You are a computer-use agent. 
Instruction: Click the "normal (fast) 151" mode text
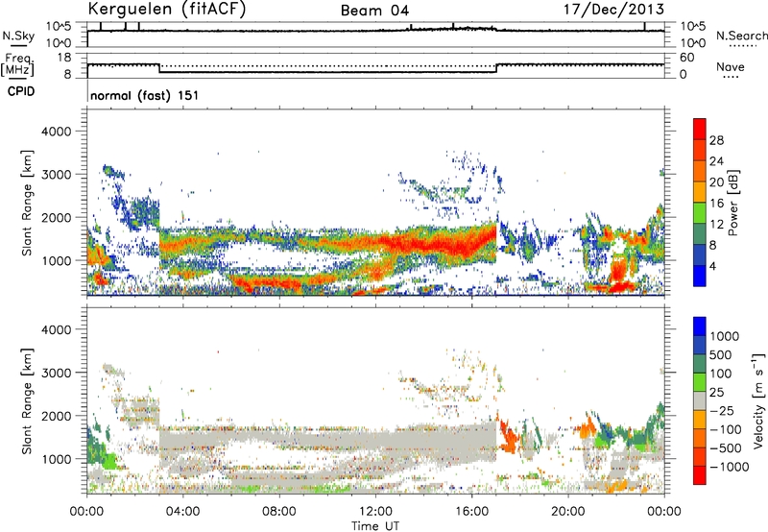coord(145,95)
